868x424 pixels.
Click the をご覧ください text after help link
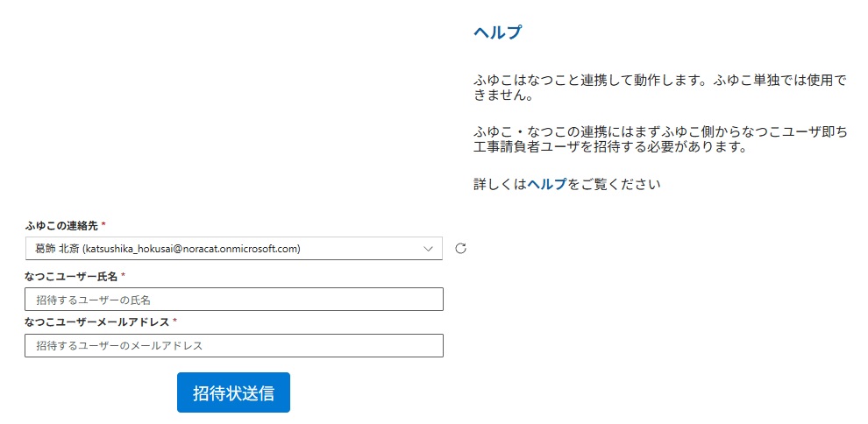(x=614, y=185)
